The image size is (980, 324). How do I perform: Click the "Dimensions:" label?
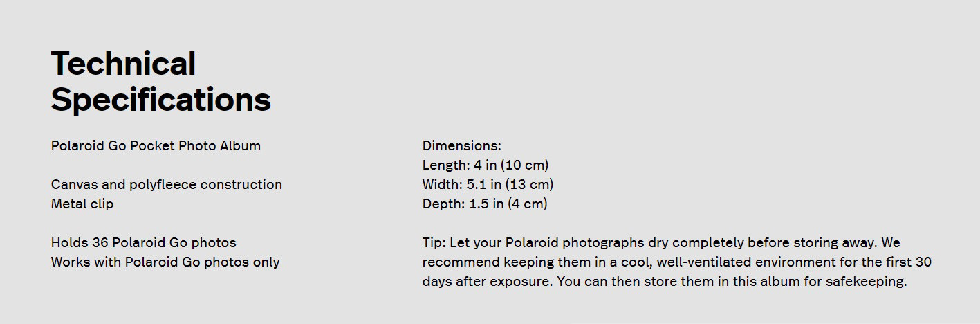(x=461, y=146)
